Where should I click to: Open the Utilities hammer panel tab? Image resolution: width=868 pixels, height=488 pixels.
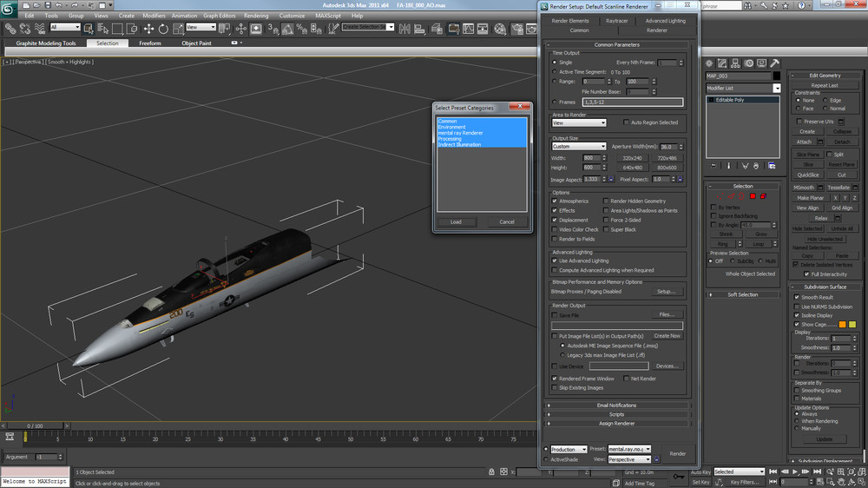[x=775, y=63]
